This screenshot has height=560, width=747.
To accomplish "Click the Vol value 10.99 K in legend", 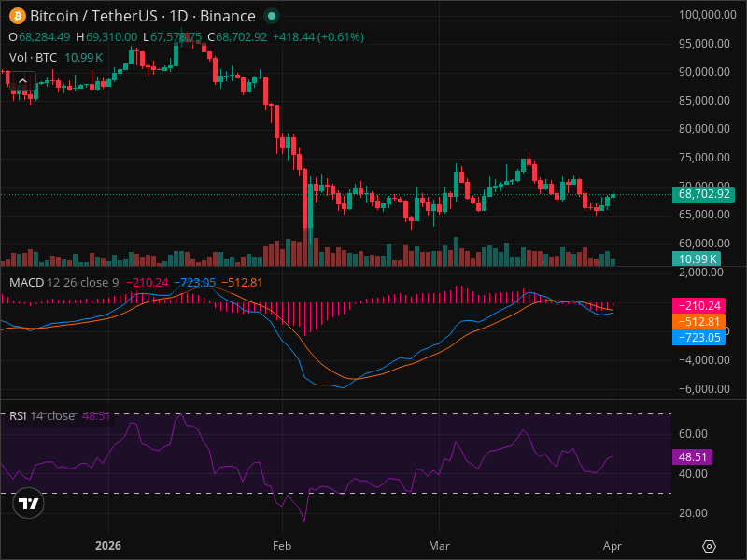I will [83, 58].
